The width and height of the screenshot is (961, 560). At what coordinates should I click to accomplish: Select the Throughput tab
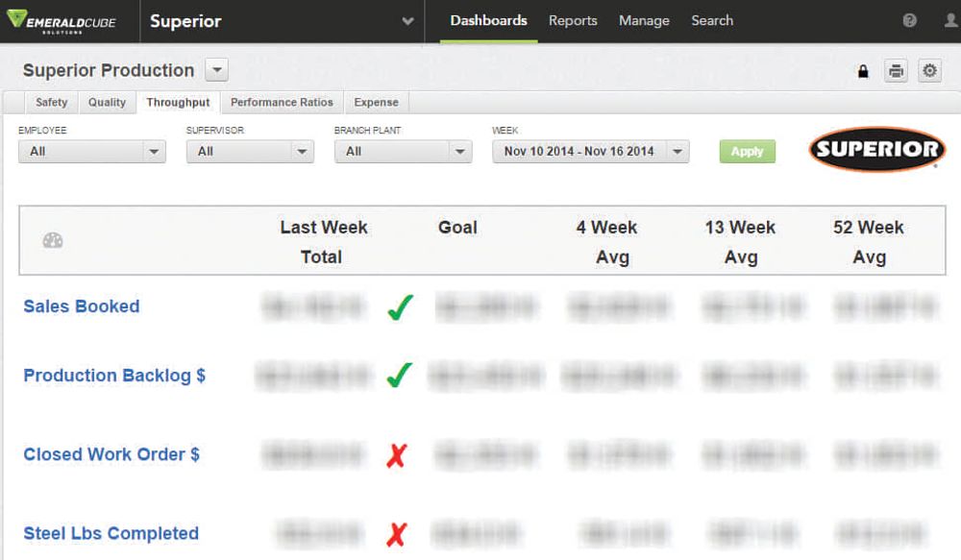(x=178, y=103)
